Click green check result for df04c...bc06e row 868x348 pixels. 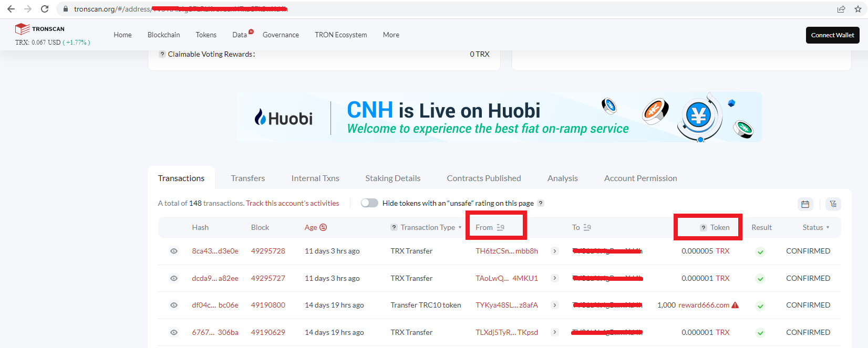pyautogui.click(x=760, y=305)
